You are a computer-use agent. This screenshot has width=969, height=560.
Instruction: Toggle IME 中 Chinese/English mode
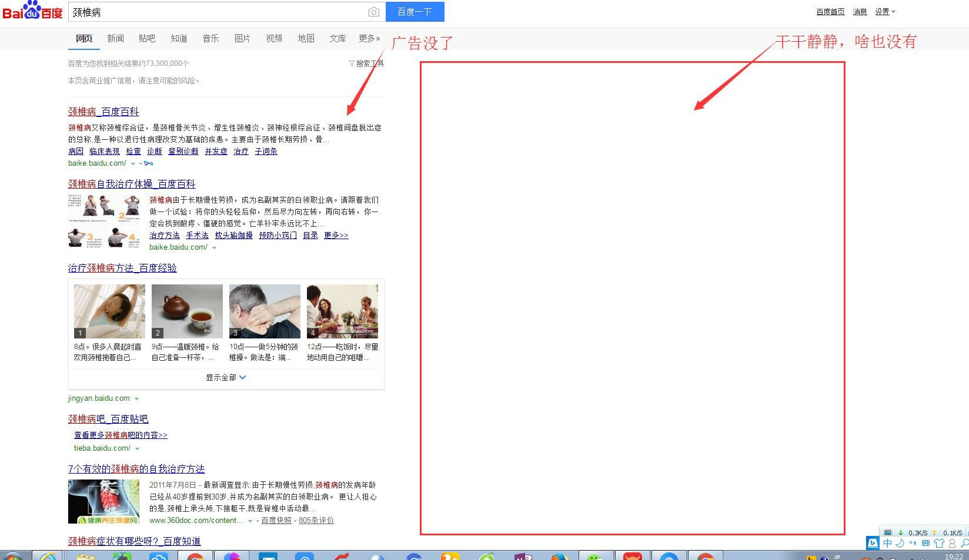(x=887, y=543)
